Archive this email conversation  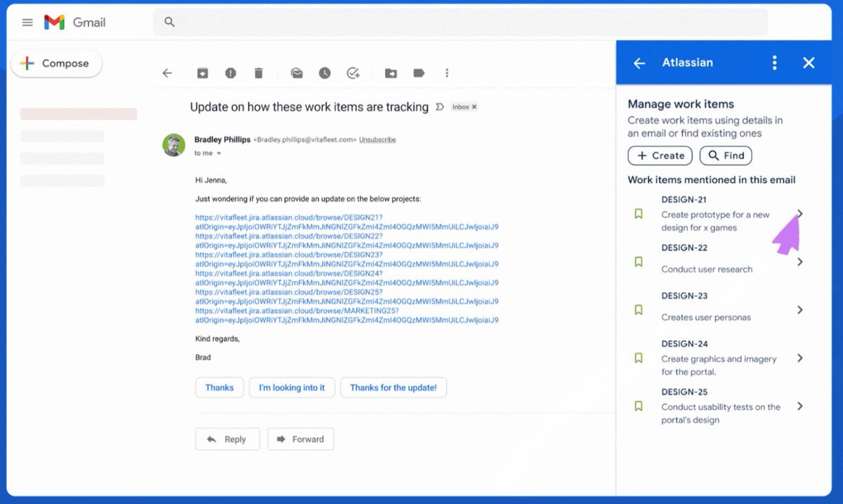202,73
